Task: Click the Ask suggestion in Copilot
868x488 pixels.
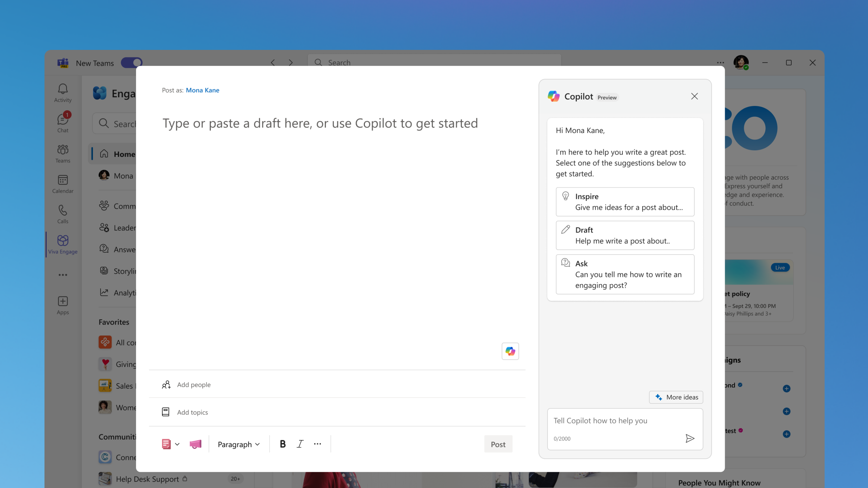Action: point(624,274)
